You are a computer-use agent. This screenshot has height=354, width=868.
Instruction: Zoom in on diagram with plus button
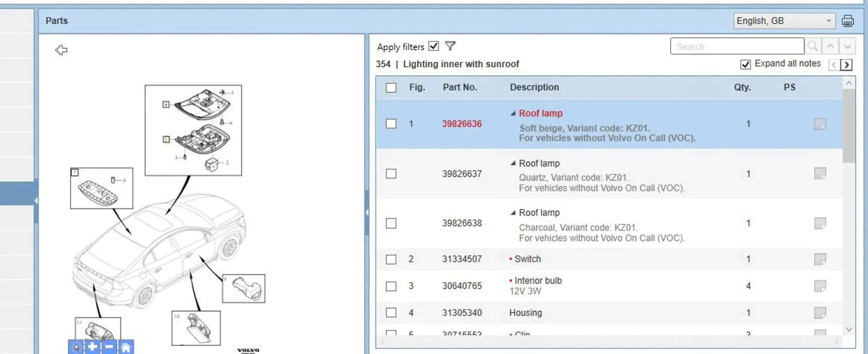click(92, 347)
